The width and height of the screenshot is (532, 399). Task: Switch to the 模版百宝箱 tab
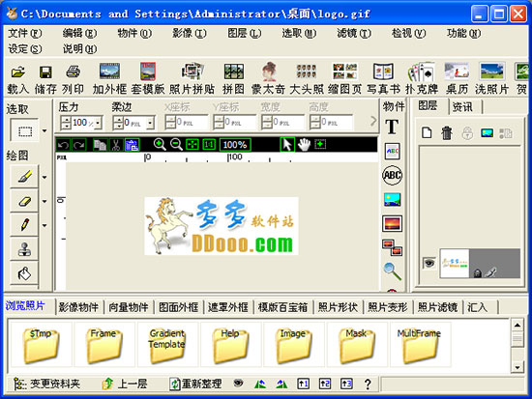click(x=282, y=307)
